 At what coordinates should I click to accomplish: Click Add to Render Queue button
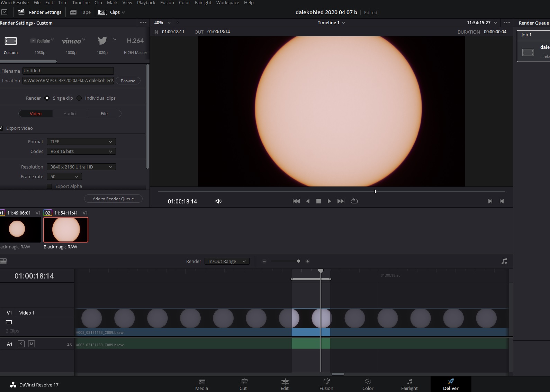[113, 199]
